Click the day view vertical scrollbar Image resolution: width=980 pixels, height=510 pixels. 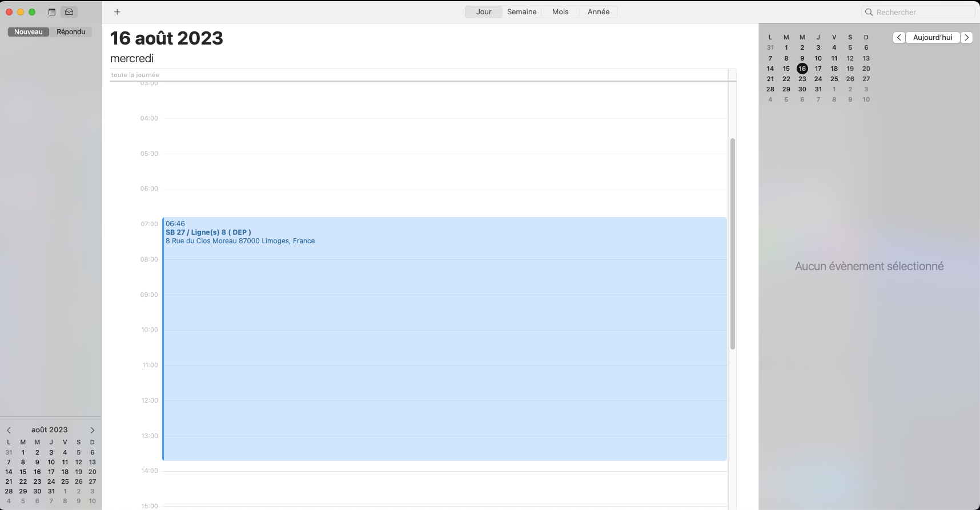tap(733, 244)
